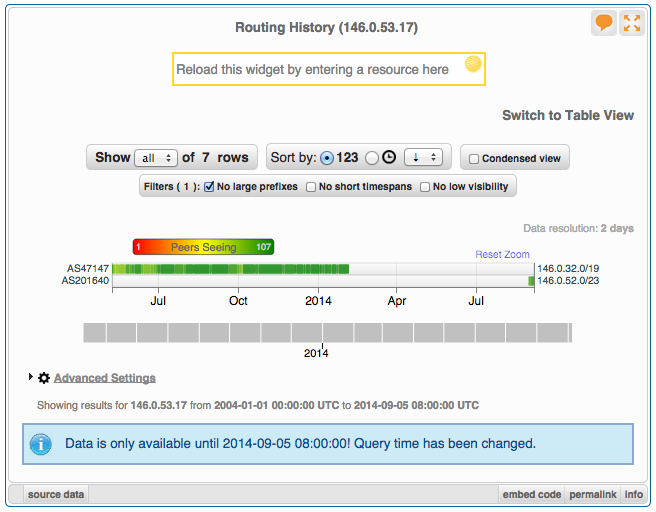Open the source data tab
The image size is (656, 512).
57,494
